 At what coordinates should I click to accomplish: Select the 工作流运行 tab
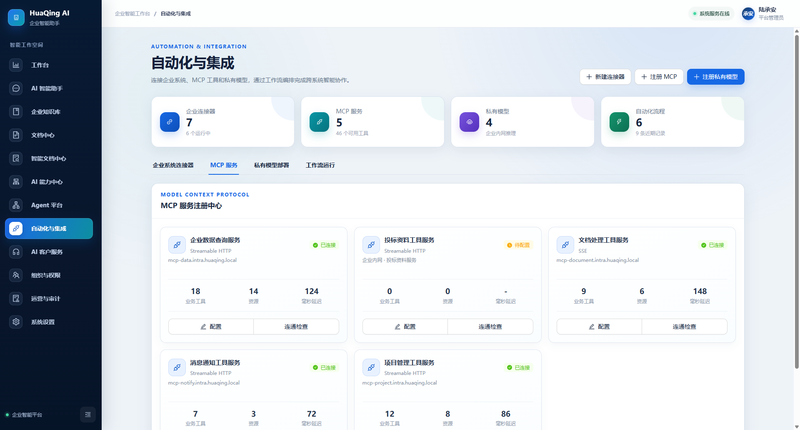click(x=320, y=165)
